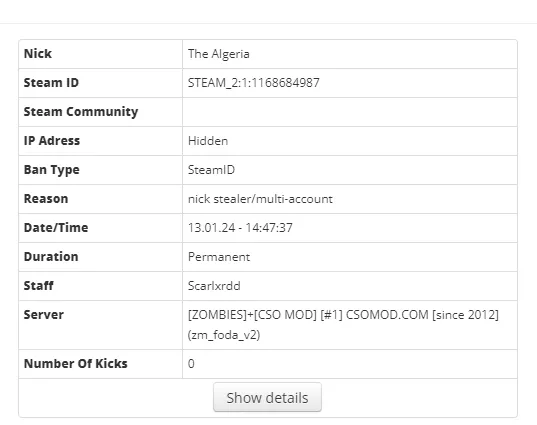Image resolution: width=537 pixels, height=425 pixels.
Task: Click the CSOMOD.COM server name text
Action: (387, 315)
